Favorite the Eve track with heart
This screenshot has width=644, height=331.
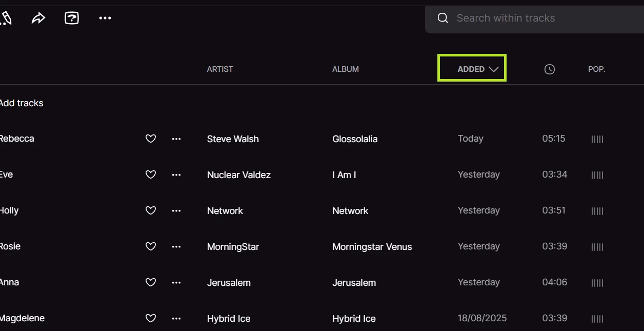point(151,175)
